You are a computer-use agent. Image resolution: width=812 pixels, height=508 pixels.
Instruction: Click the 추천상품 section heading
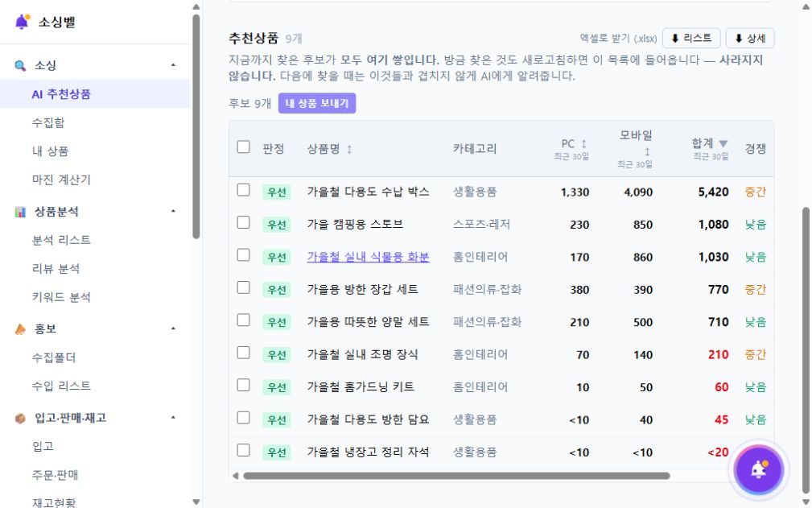[x=253, y=39]
